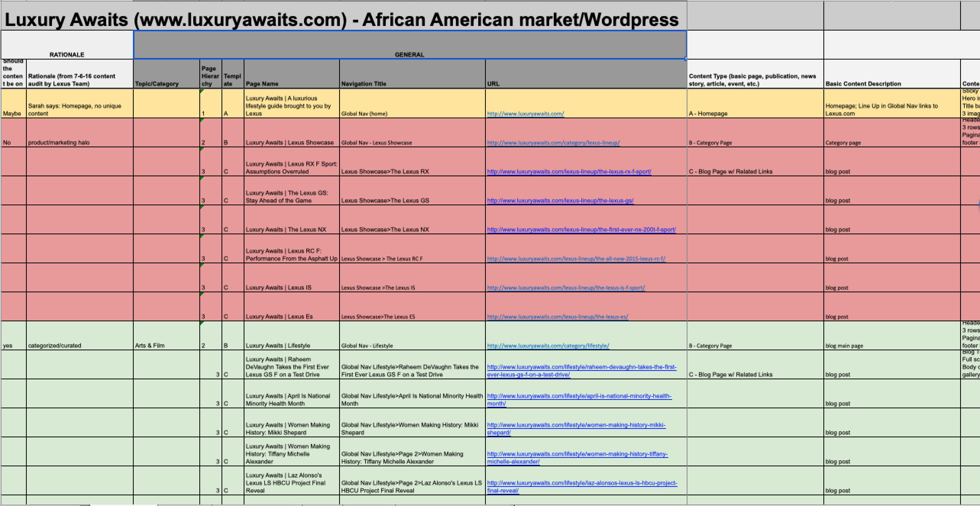Viewport: 980px width, 506px height.
Task: Select 'Lexus Showcase>The Lexus RX' cell
Action: pyautogui.click(x=412, y=161)
